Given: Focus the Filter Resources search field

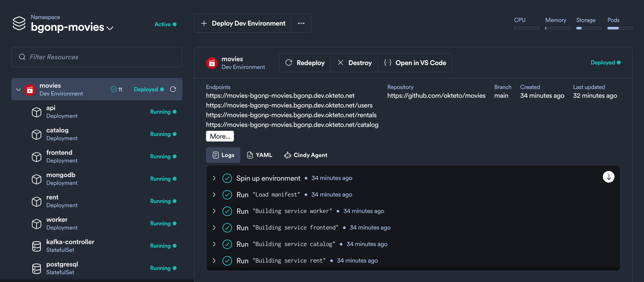Looking at the screenshot, I should tap(97, 57).
